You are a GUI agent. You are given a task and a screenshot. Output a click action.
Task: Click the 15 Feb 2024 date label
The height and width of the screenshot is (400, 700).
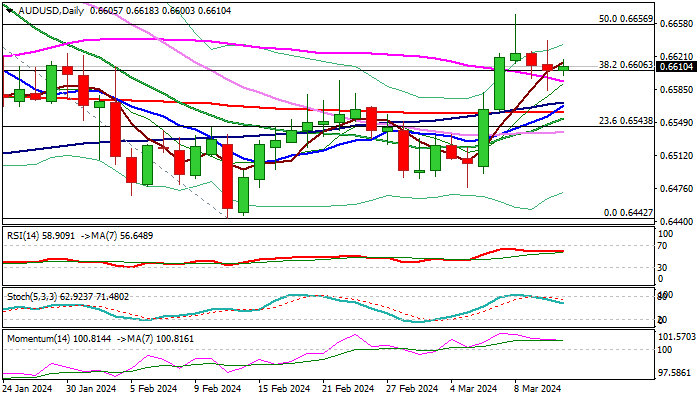pos(285,389)
